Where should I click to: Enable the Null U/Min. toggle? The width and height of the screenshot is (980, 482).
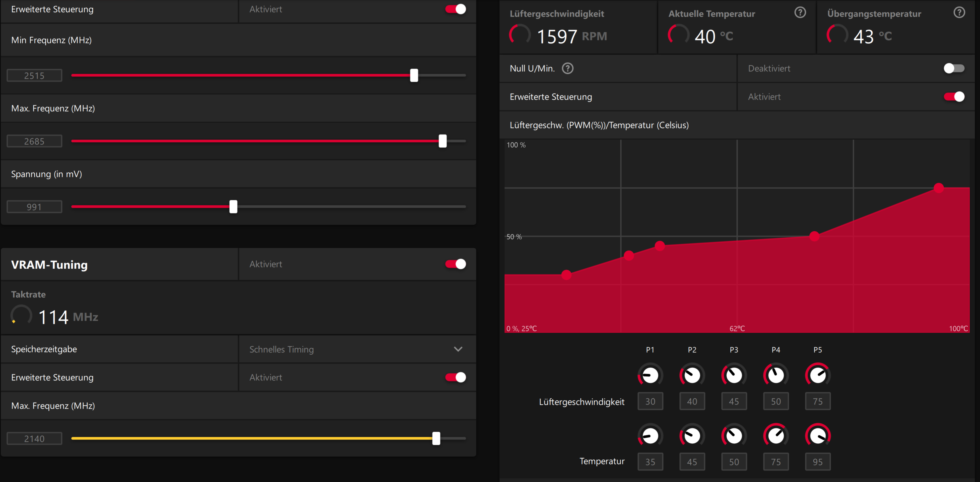click(x=954, y=68)
